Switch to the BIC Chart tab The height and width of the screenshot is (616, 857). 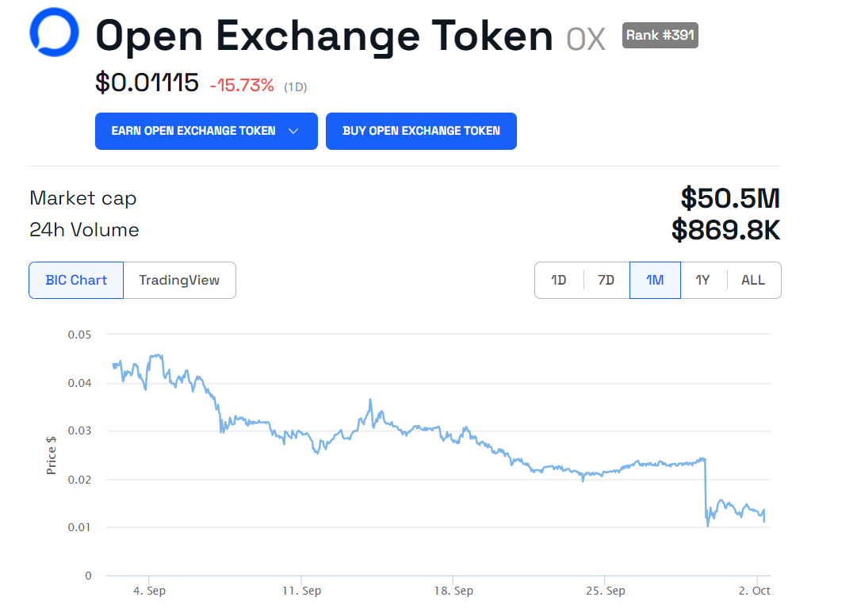(76, 280)
